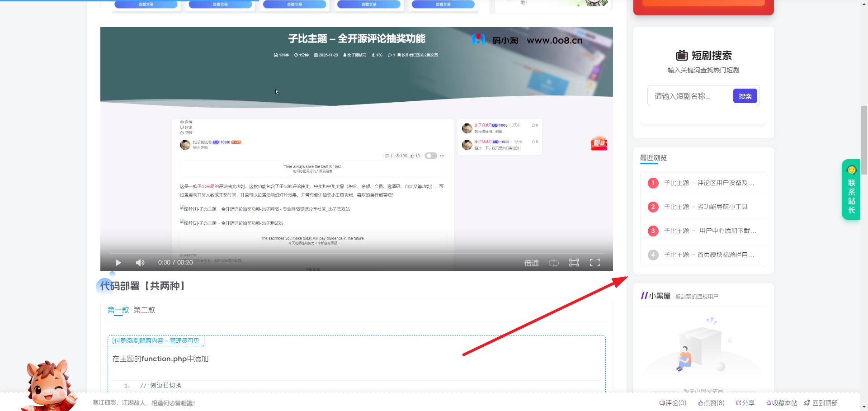
Task: Click the TV icon beside 短剧搜索
Action: 682,55
